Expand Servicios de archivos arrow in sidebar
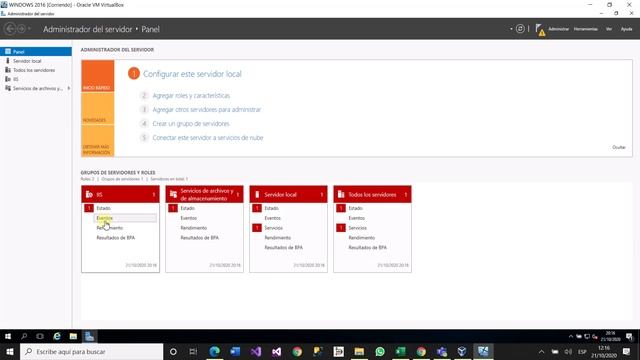The width and height of the screenshot is (640, 360). click(x=69, y=88)
